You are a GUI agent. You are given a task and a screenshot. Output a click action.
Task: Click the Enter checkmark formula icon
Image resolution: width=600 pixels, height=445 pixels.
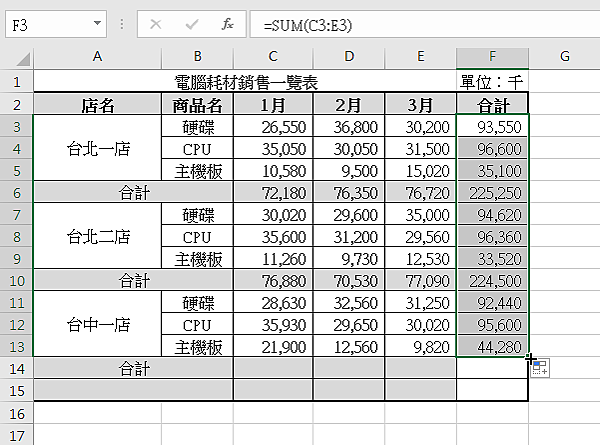(x=191, y=24)
